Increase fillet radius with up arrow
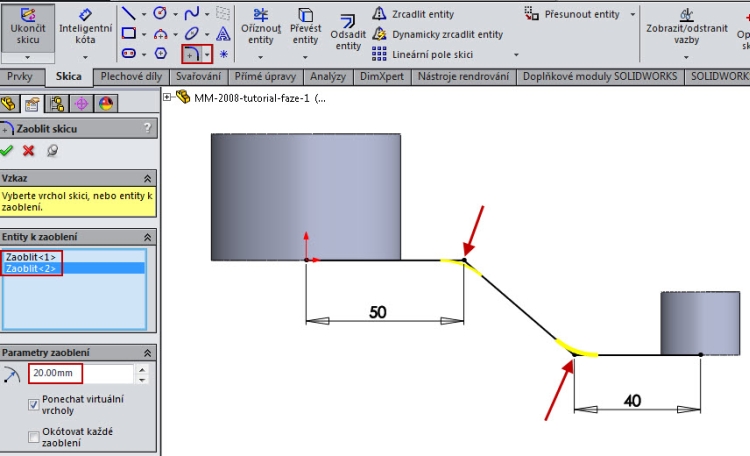 (142, 369)
